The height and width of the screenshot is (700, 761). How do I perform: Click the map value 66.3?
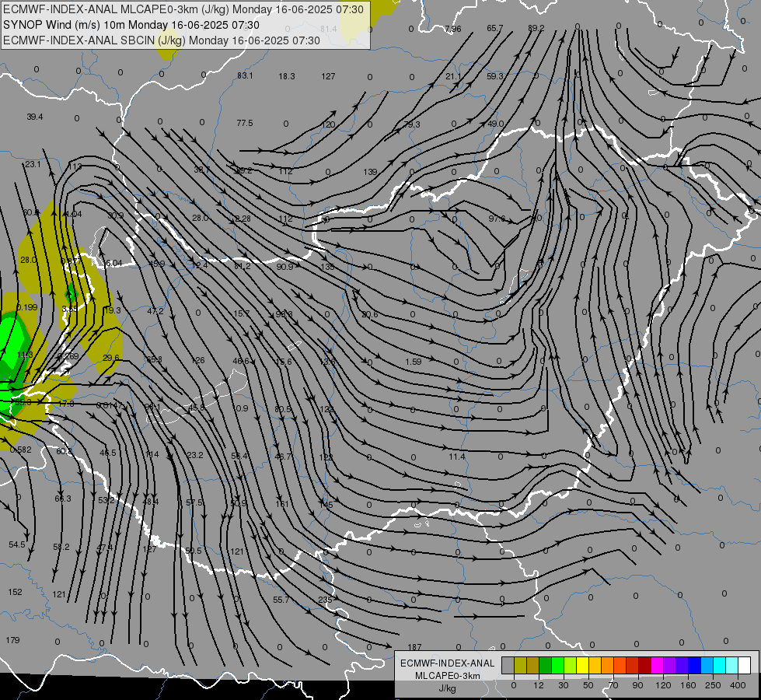click(x=63, y=499)
